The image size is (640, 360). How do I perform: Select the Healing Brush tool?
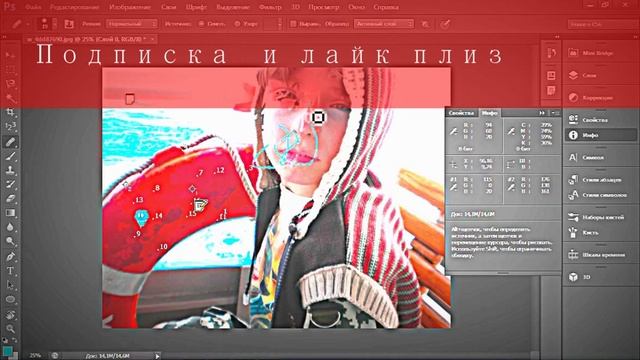pyautogui.click(x=10, y=142)
